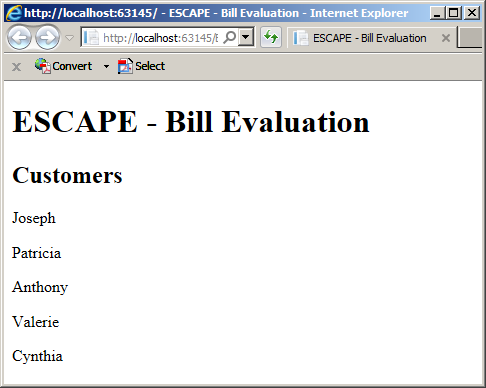Click the Convert to PDF button
Viewport: 486px width, 388px height.
63,66
